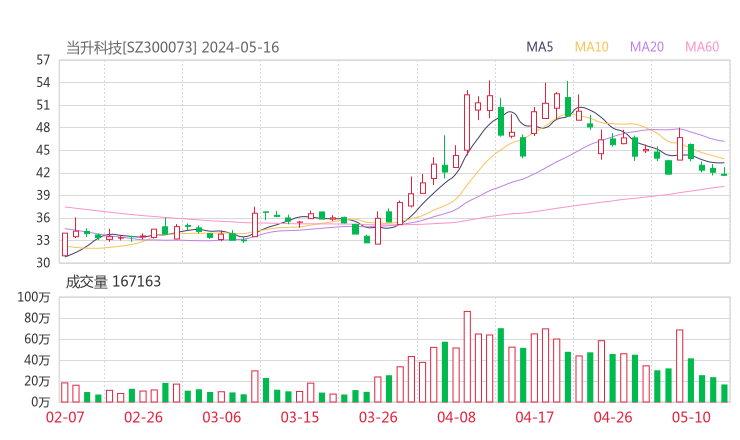740x440 pixels.
Task: Click the 54 price axis label
Action: point(43,83)
